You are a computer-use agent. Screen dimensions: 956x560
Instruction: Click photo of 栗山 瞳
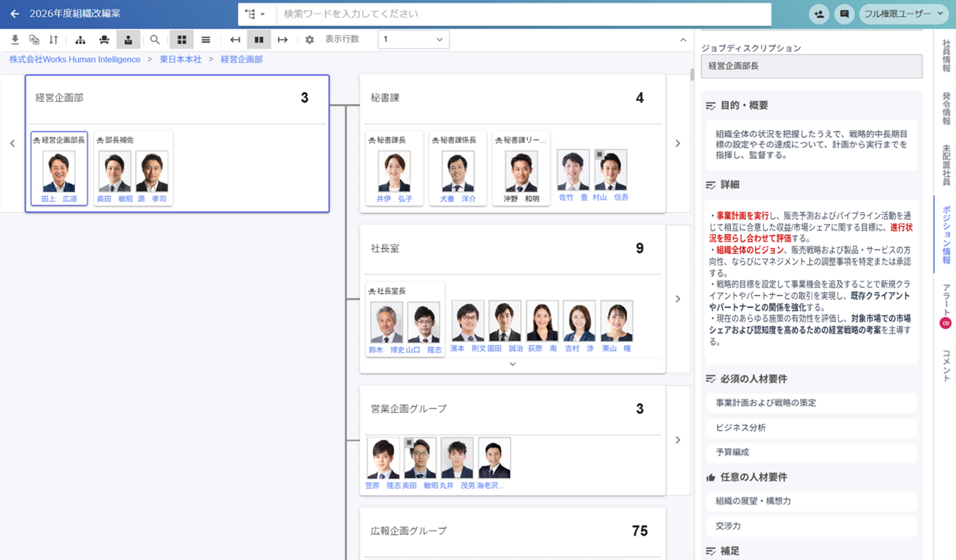(x=617, y=321)
